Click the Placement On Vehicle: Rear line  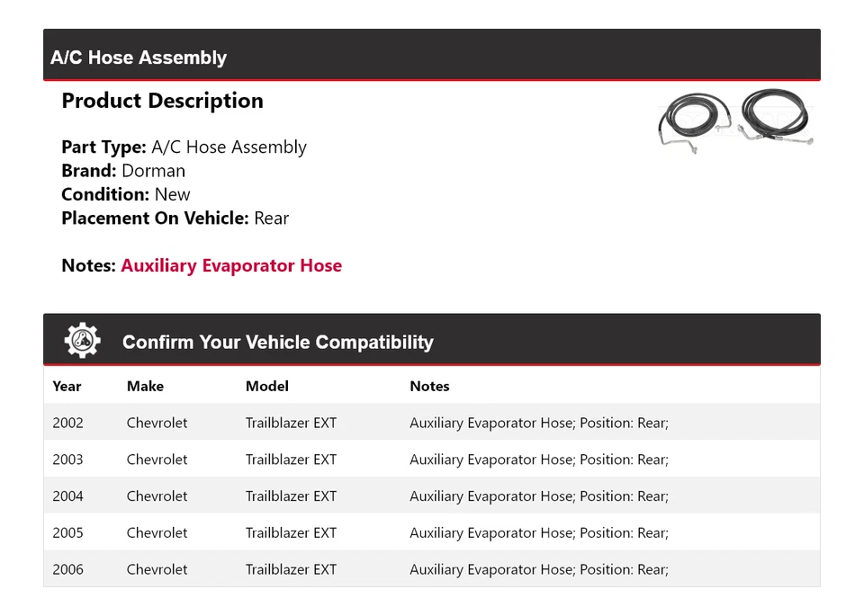coord(175,218)
